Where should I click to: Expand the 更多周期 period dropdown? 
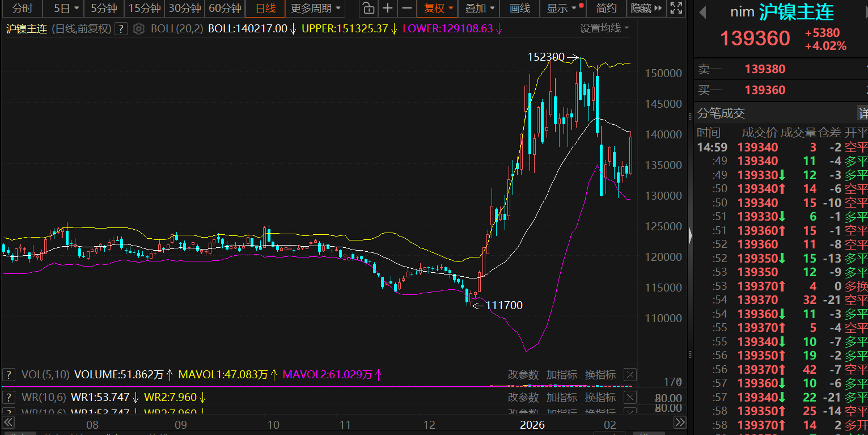click(316, 9)
